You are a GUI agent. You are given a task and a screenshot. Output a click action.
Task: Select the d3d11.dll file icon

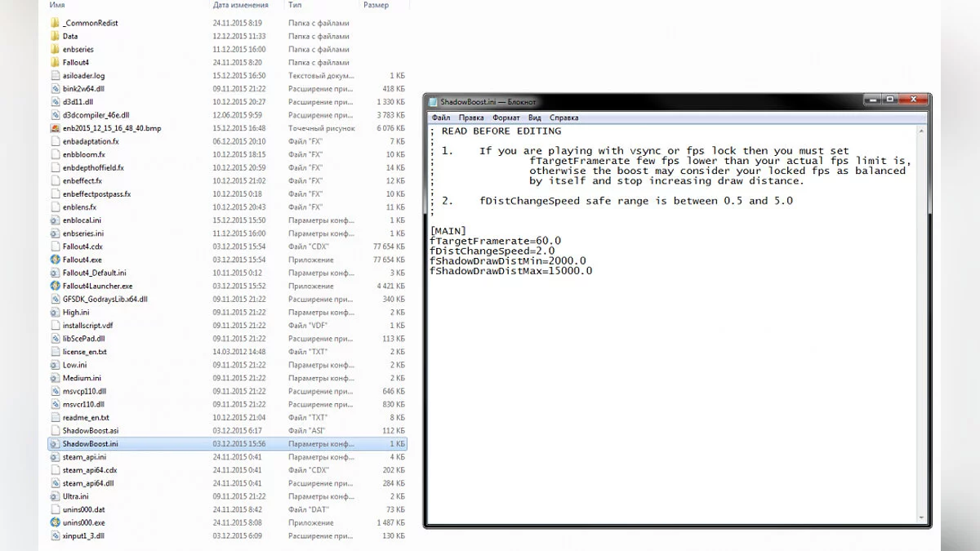tap(56, 102)
